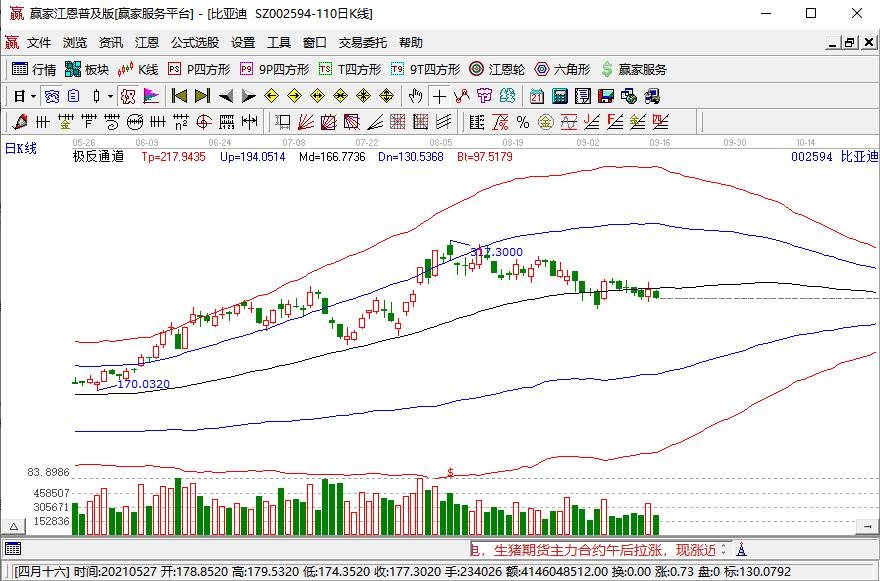Select the crosshair cursor tool

[440, 97]
